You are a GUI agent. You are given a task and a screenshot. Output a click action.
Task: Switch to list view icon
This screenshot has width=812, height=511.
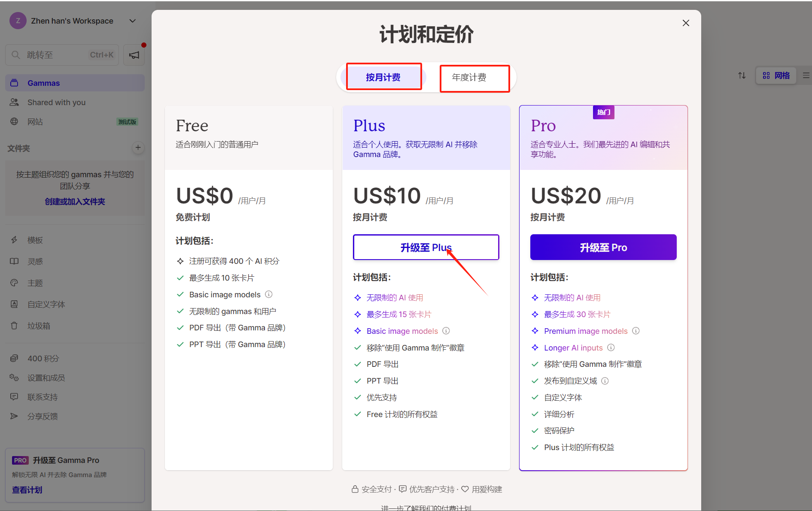pos(806,76)
